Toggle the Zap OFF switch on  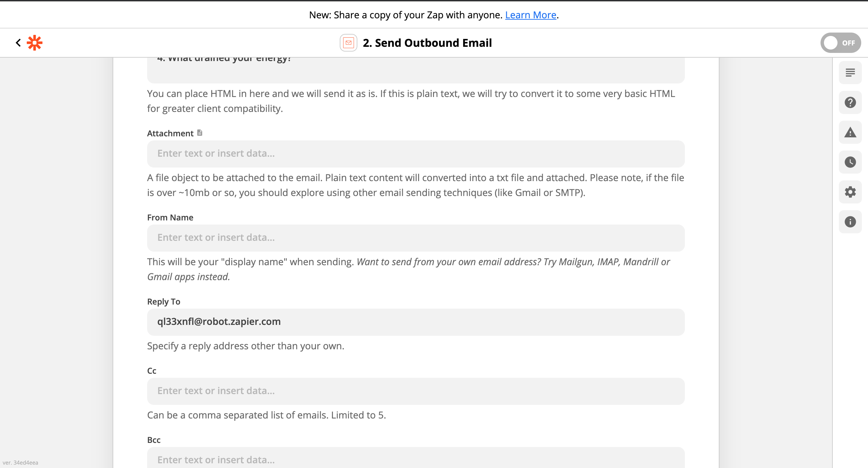840,43
